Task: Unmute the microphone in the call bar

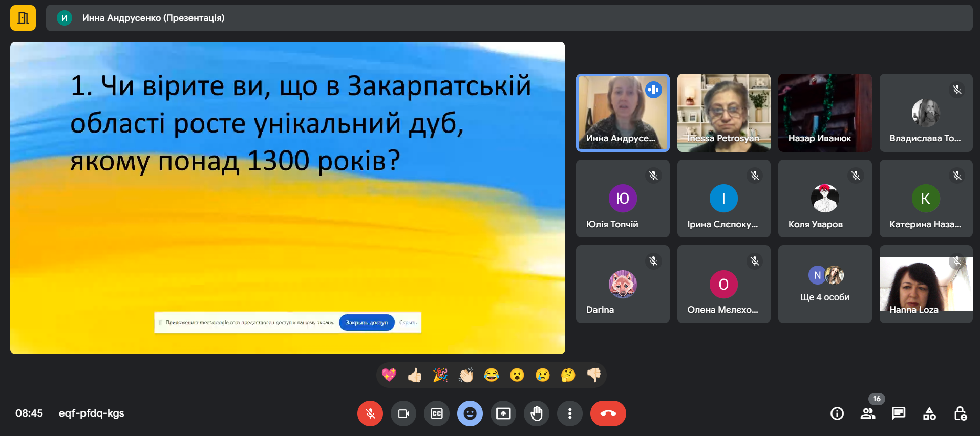Action: [370, 413]
